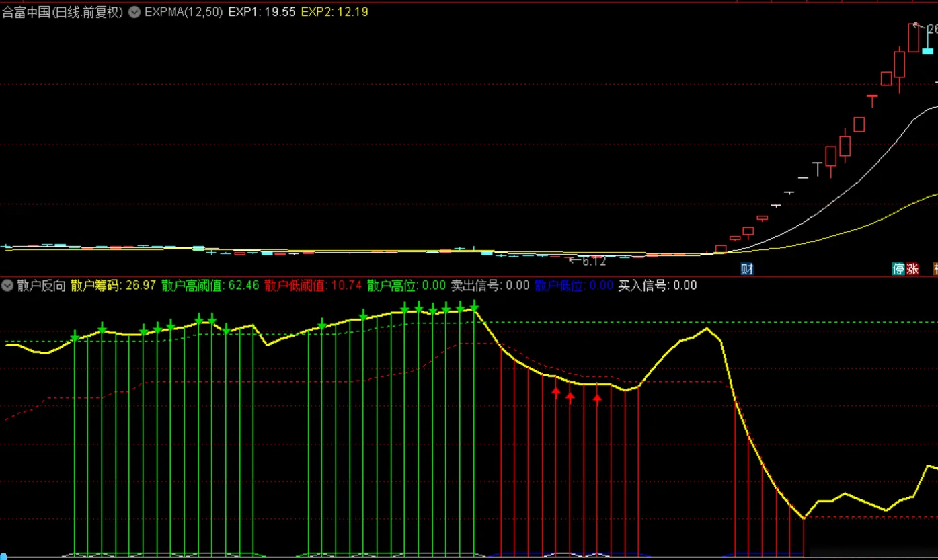Click the red 涨 limit-up marker
938x560 pixels.
tap(912, 269)
